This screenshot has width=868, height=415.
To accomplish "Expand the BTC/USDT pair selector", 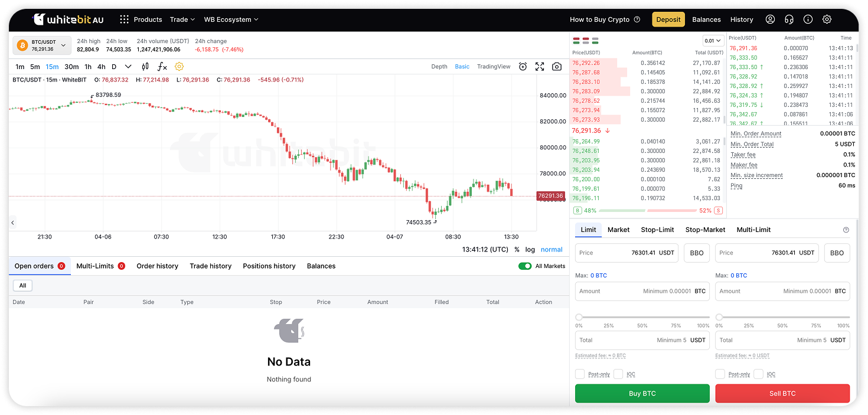I will (x=42, y=45).
